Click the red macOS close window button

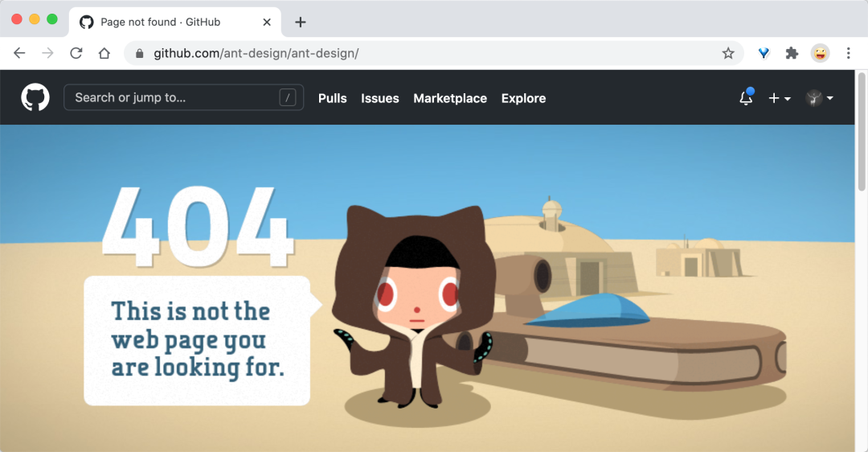17,18
